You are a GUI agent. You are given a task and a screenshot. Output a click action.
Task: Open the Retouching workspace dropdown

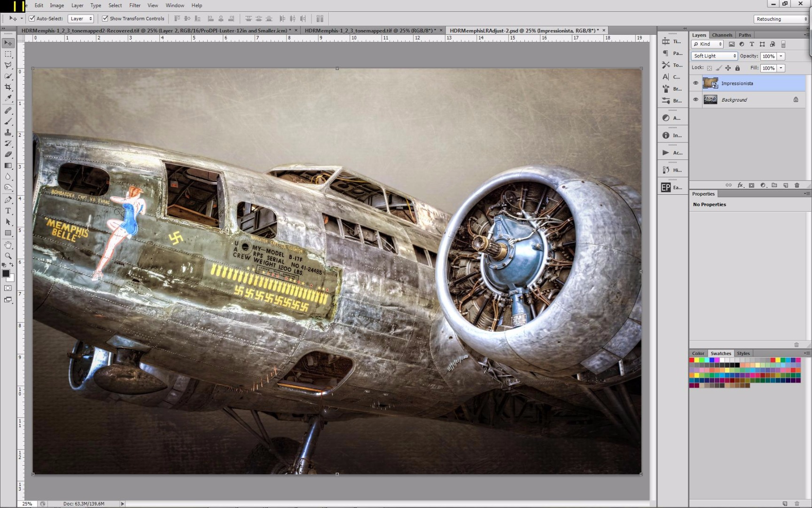[x=781, y=19]
